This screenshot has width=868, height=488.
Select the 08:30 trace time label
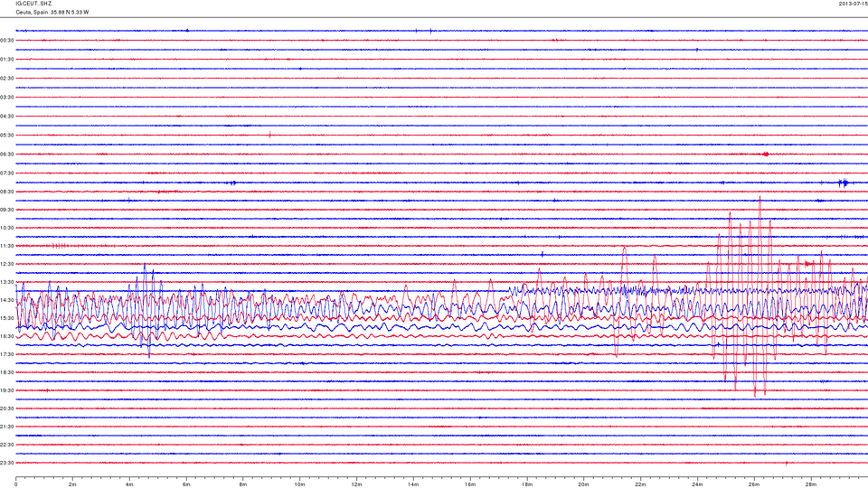pos(7,192)
